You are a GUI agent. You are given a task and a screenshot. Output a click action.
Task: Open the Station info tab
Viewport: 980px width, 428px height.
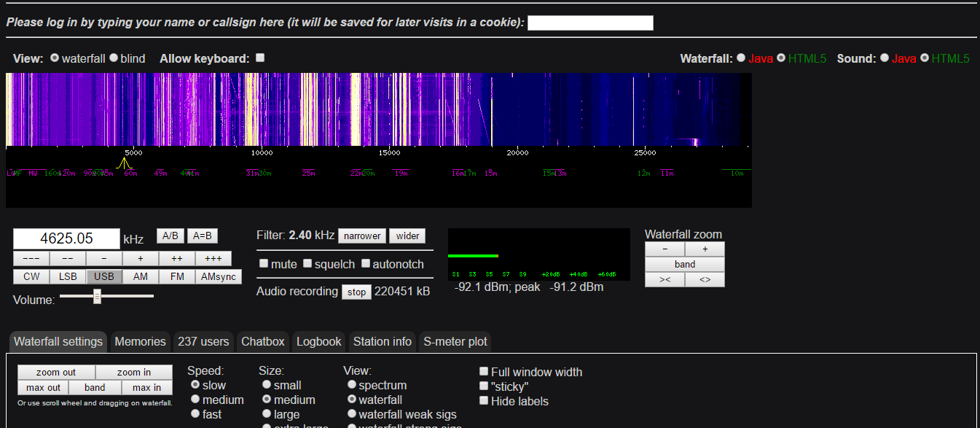(x=383, y=341)
